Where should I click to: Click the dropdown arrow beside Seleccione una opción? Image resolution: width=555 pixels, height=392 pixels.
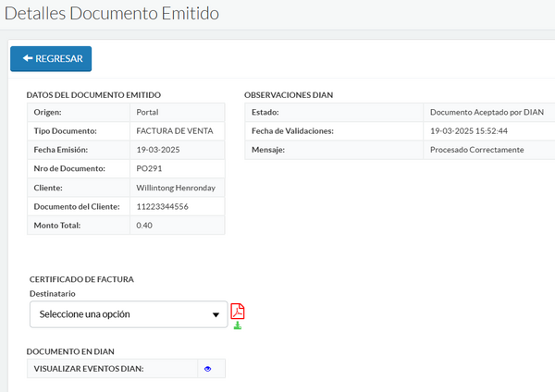[216, 314]
